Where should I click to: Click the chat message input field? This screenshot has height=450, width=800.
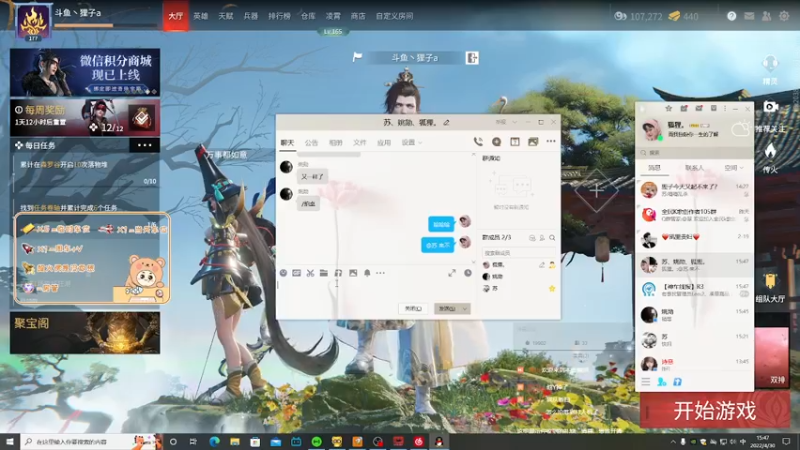click(x=373, y=289)
